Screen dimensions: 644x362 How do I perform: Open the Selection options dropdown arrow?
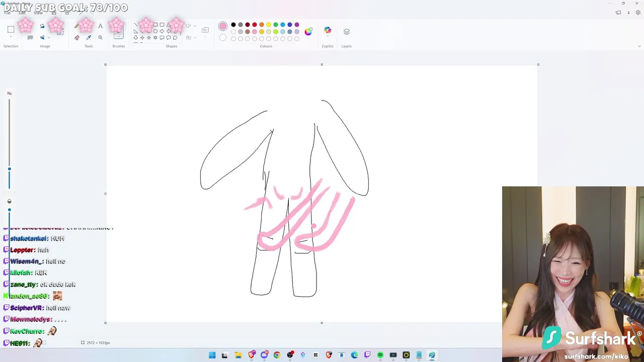coord(11,36)
